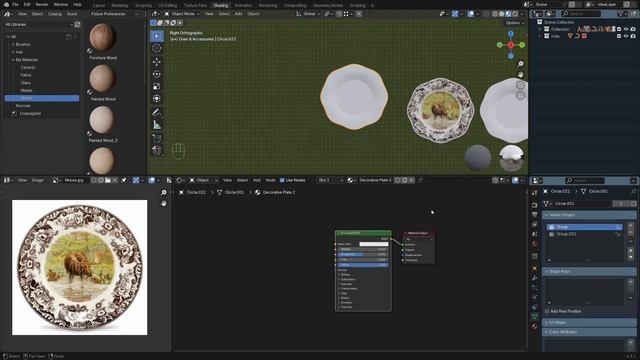Screen dimensions: 640x360
Task: Select the Group vertex group entry
Action: [x=584, y=227]
